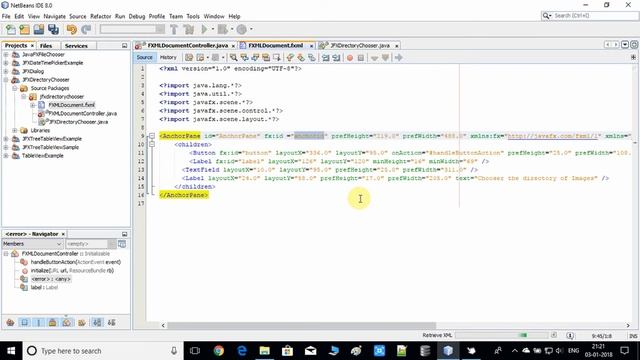This screenshot has height=360, width=640.
Task: Click Shift Line Right icon
Action: point(336,58)
